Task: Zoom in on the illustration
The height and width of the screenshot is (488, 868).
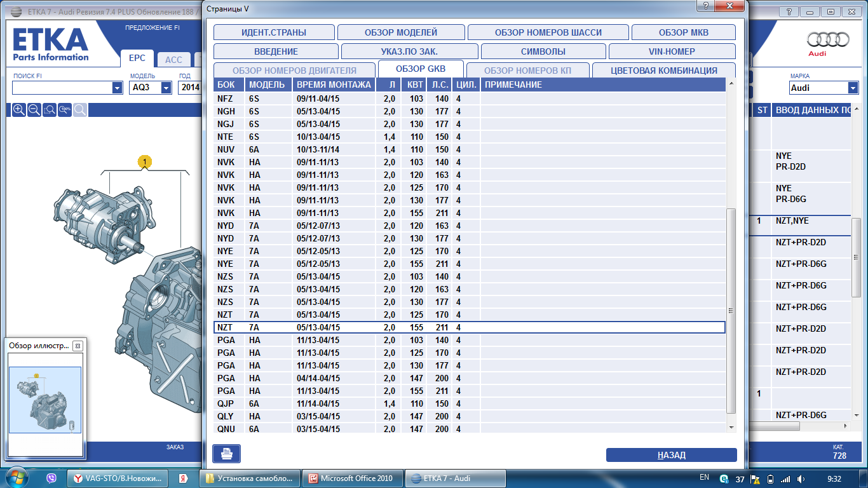Action: coord(18,110)
